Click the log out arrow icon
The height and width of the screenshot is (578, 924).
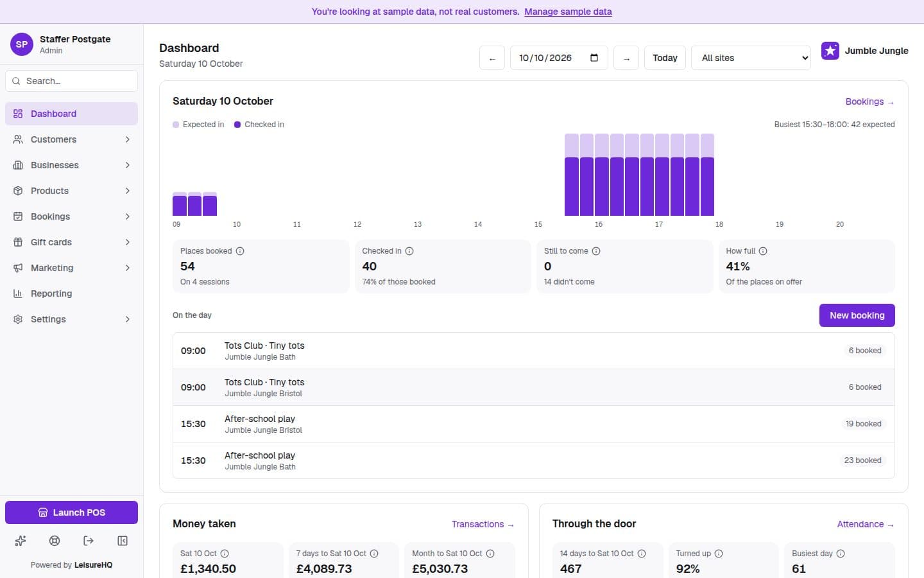coord(89,541)
